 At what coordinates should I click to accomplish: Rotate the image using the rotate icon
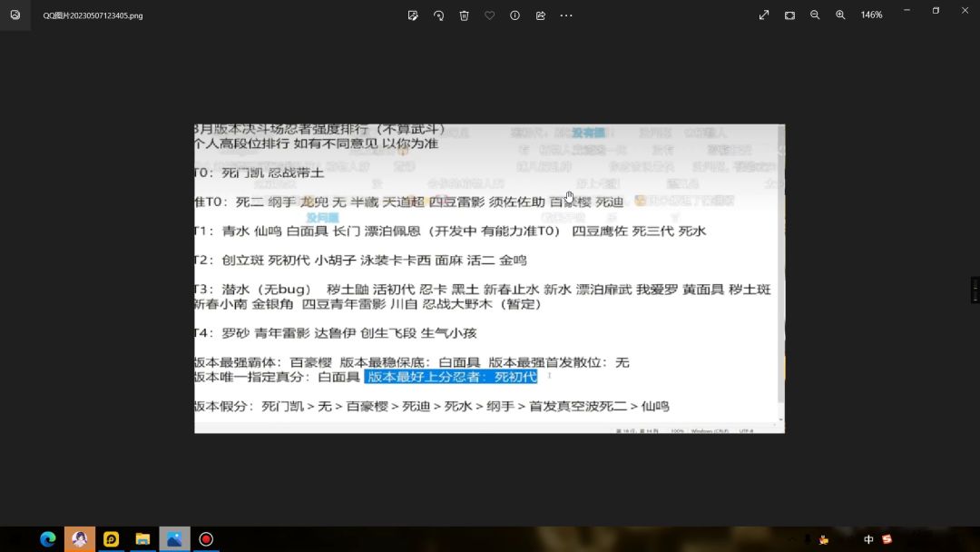click(x=438, y=15)
